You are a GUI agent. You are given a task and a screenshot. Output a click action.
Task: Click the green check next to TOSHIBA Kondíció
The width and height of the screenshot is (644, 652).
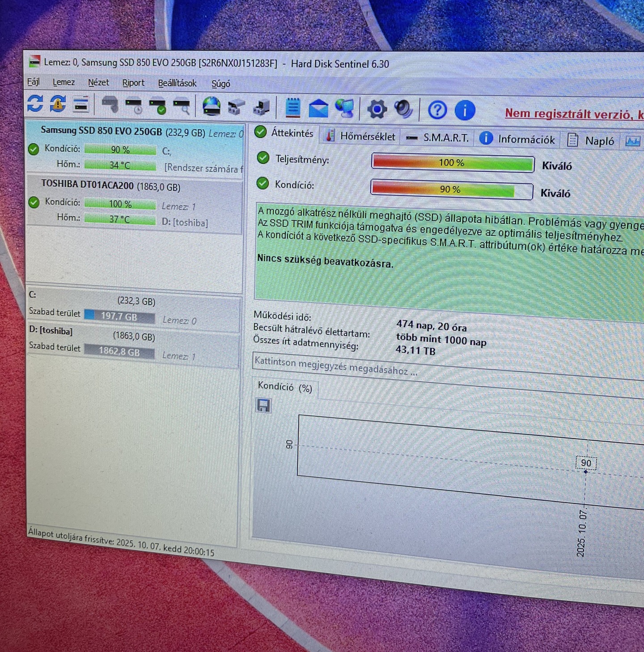pos(34,202)
